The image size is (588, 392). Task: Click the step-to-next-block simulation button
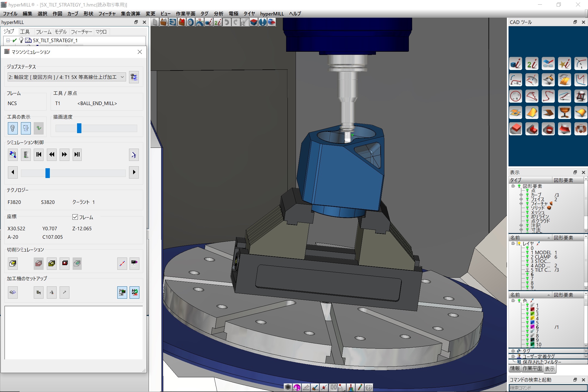pyautogui.click(x=77, y=155)
